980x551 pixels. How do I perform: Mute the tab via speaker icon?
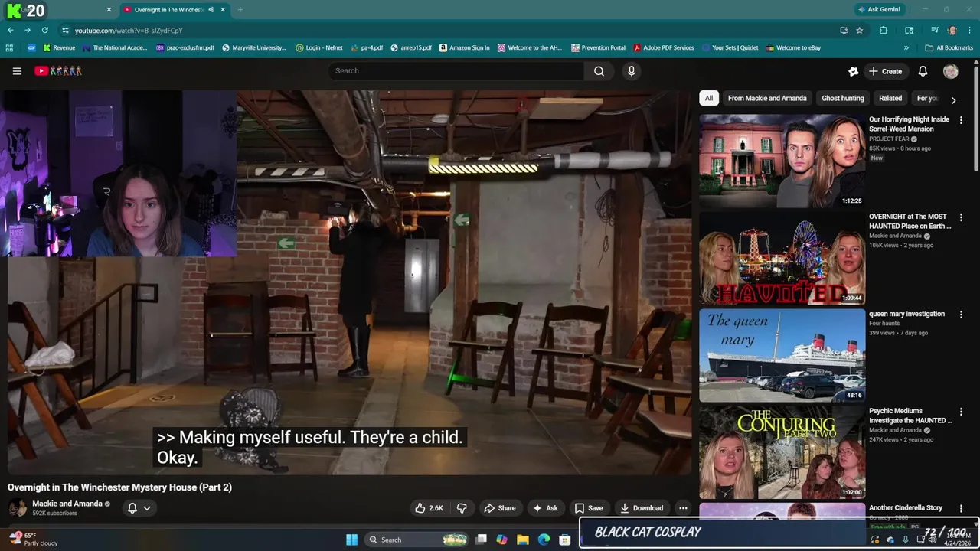click(x=211, y=10)
